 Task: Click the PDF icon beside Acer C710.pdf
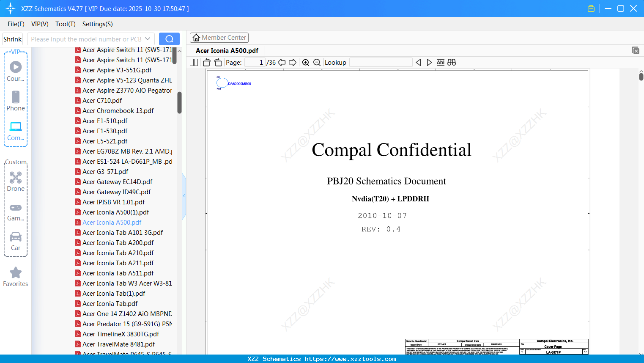pyautogui.click(x=78, y=100)
